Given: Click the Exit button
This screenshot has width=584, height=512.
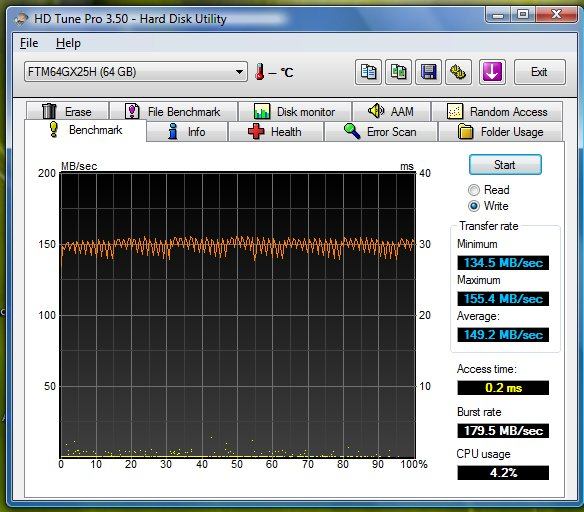Looking at the screenshot, I should click(539, 72).
